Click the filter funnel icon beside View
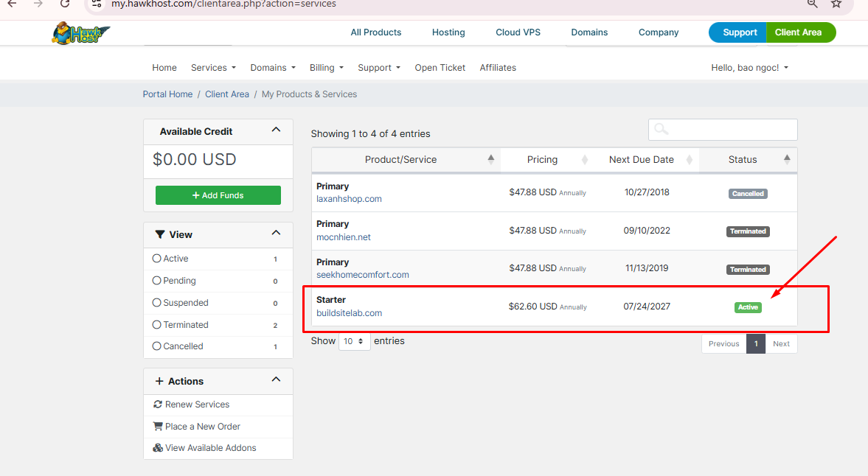 [160, 234]
